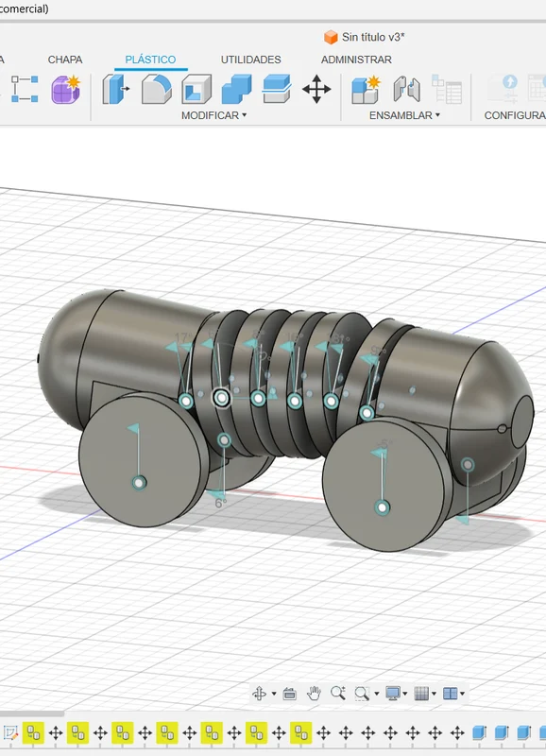
Task: Select the Fillet tool
Action: 157,89
